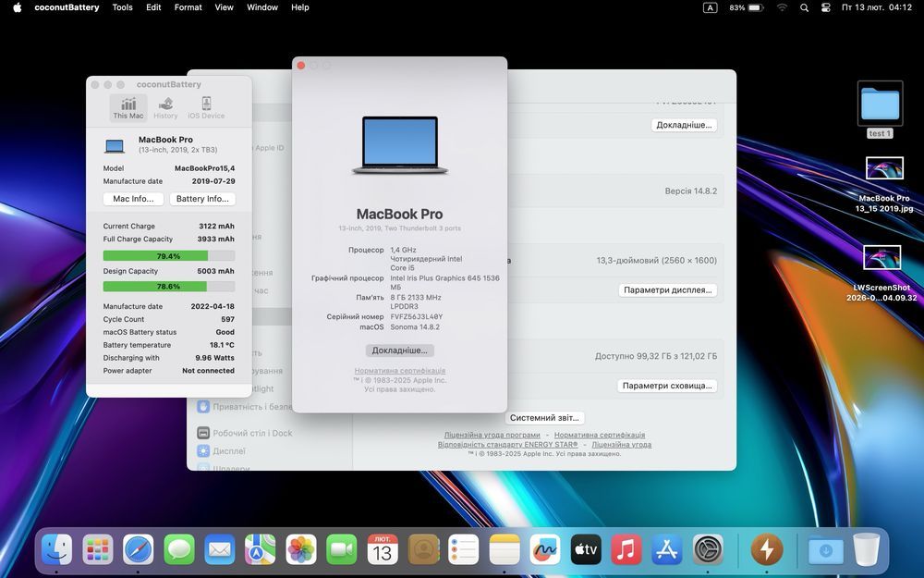Click the Системний звіт... button
Image resolution: width=924 pixels, height=578 pixels.
click(x=544, y=418)
